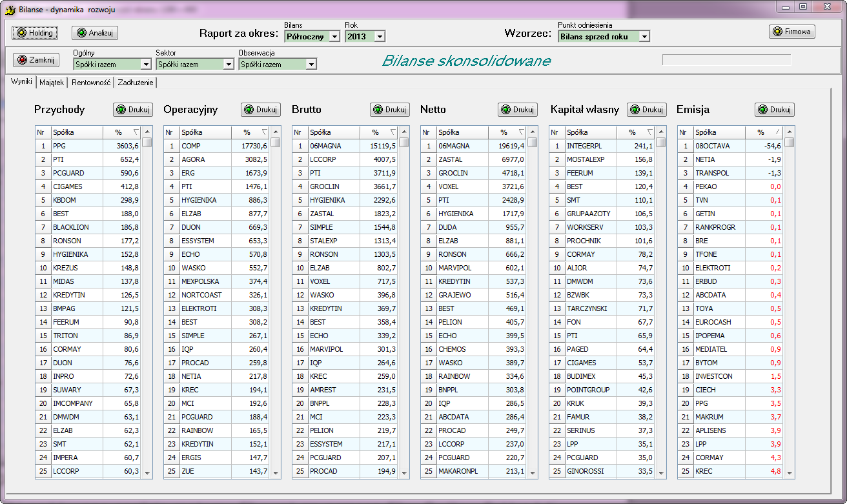Viewport: 847px width, 504px height.
Task: Sort Emisja table by % column
Action: (764, 132)
